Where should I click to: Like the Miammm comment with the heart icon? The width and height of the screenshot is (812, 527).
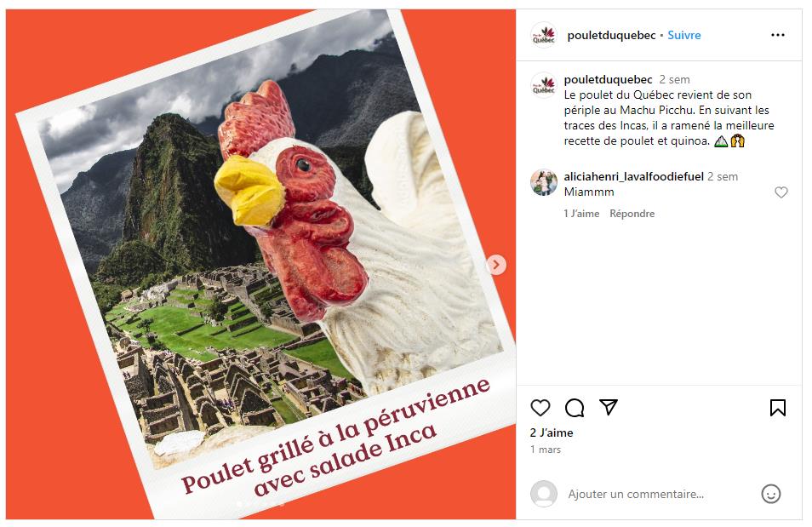[781, 192]
